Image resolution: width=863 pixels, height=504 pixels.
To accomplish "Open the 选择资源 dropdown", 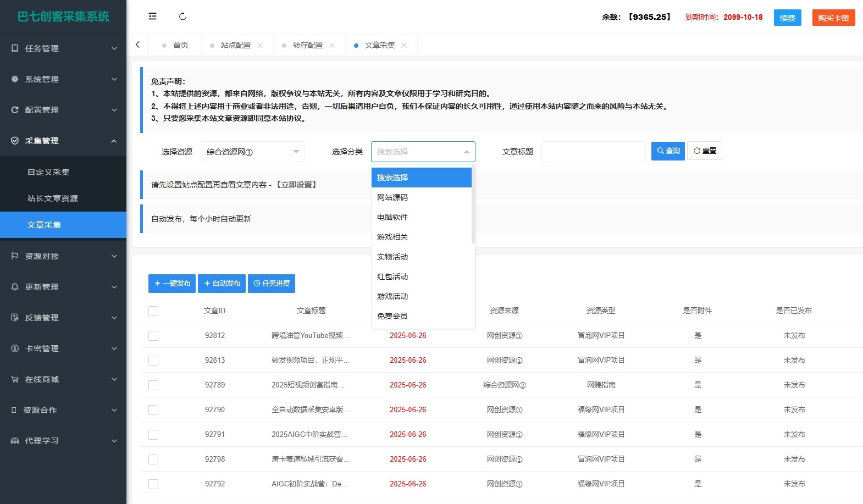I will click(x=252, y=152).
